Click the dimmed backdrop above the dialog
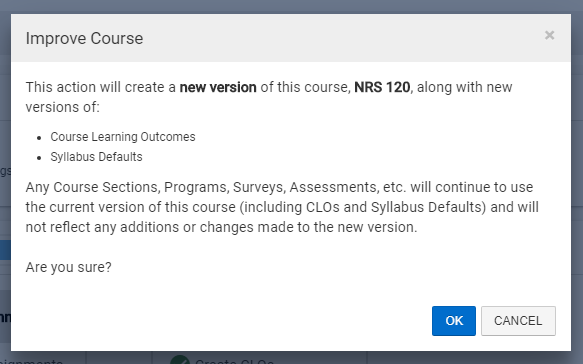Screen dimensions: 583x364 292,6
